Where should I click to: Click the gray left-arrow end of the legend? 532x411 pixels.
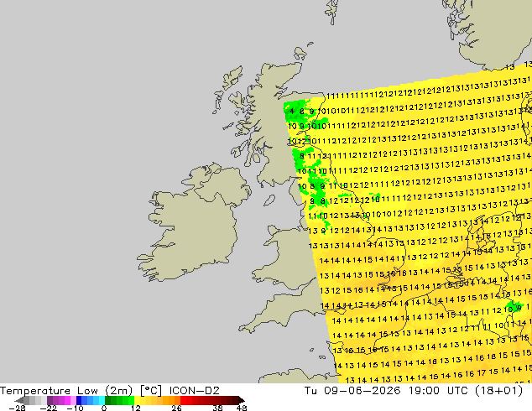tap(19, 400)
